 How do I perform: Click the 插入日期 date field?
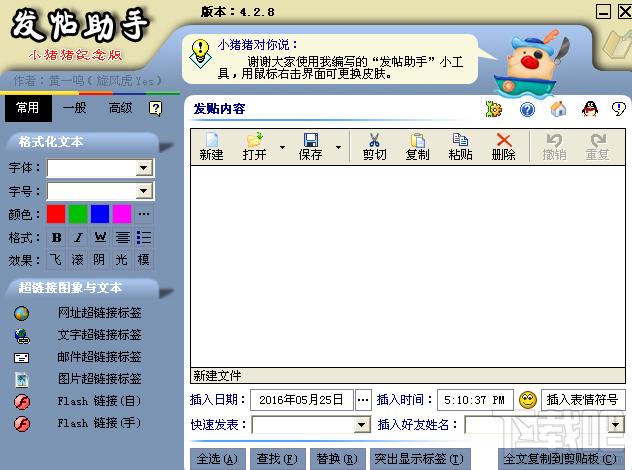click(302, 400)
